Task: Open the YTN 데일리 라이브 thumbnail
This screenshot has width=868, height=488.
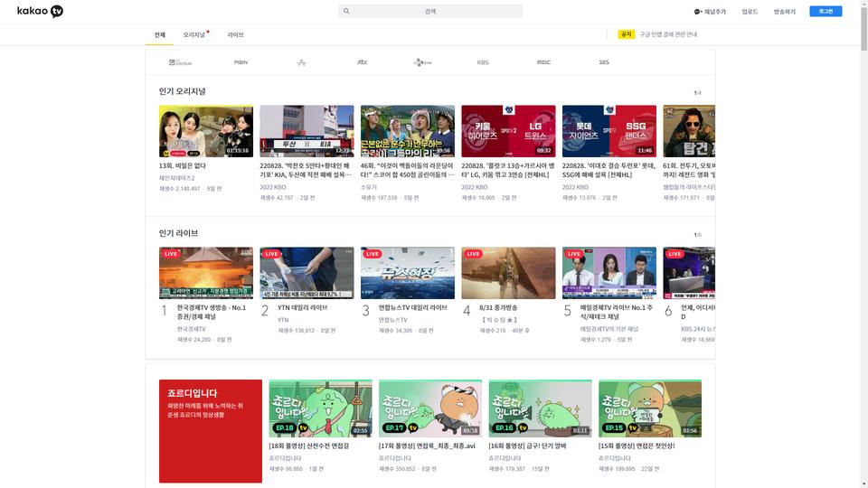Action: pos(307,273)
